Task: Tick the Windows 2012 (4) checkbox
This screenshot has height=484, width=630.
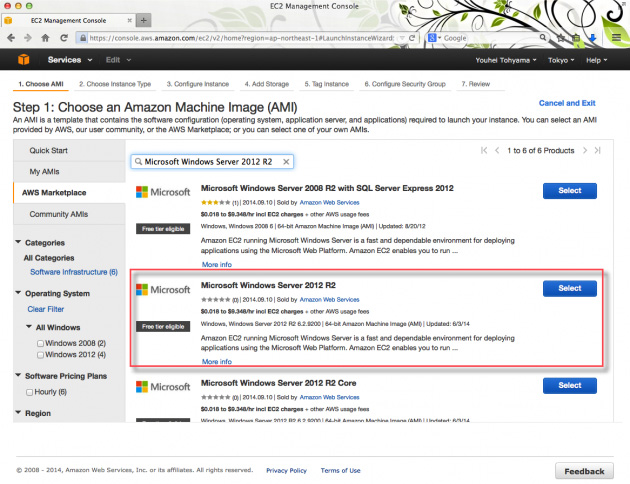Action: tap(40, 355)
